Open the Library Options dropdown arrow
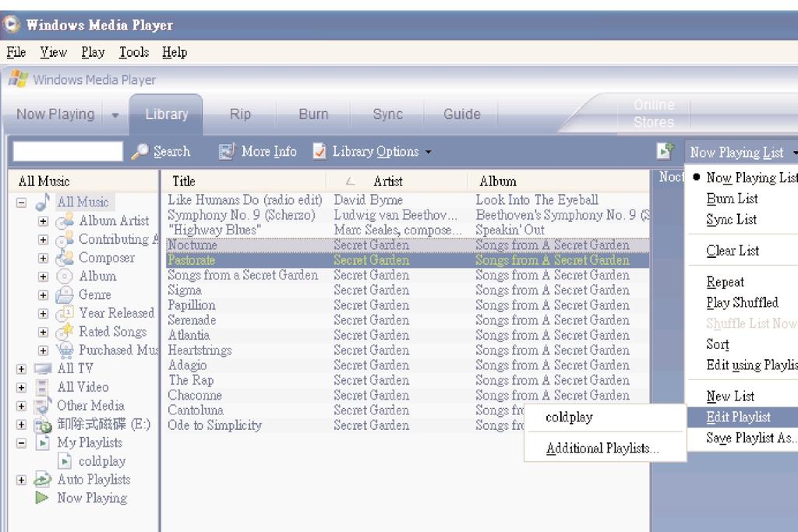This screenshot has height=532, width=798. tap(428, 152)
